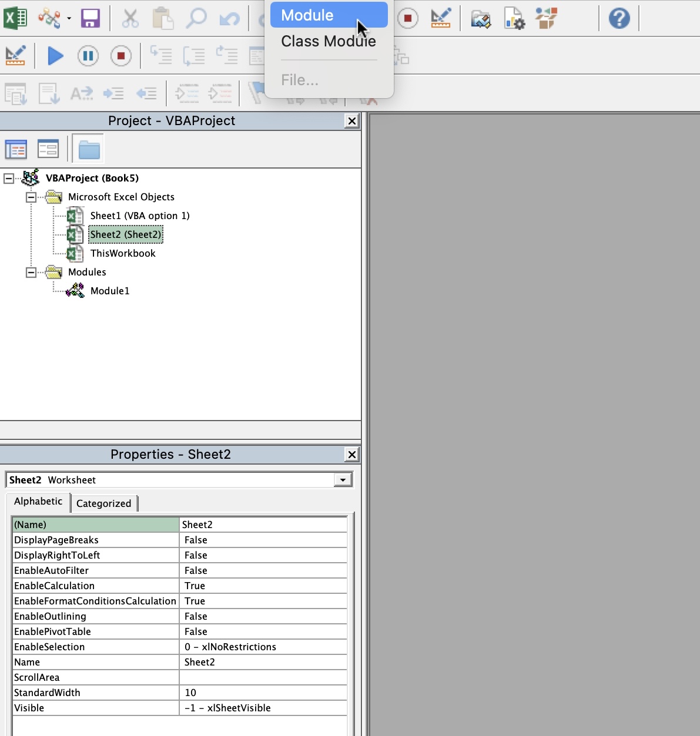The width and height of the screenshot is (700, 736).
Task: Click the Indent icon
Action: [x=113, y=93]
